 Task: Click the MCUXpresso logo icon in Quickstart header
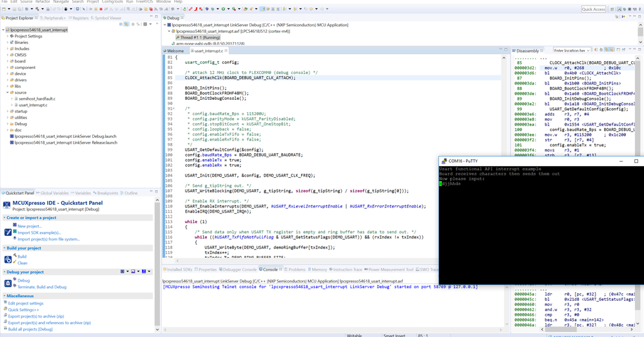tap(7, 205)
